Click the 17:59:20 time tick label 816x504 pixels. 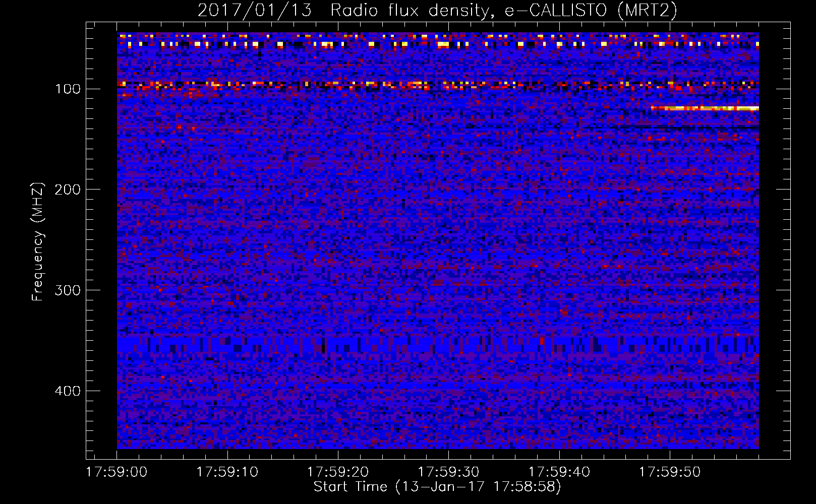pyautogui.click(x=338, y=472)
